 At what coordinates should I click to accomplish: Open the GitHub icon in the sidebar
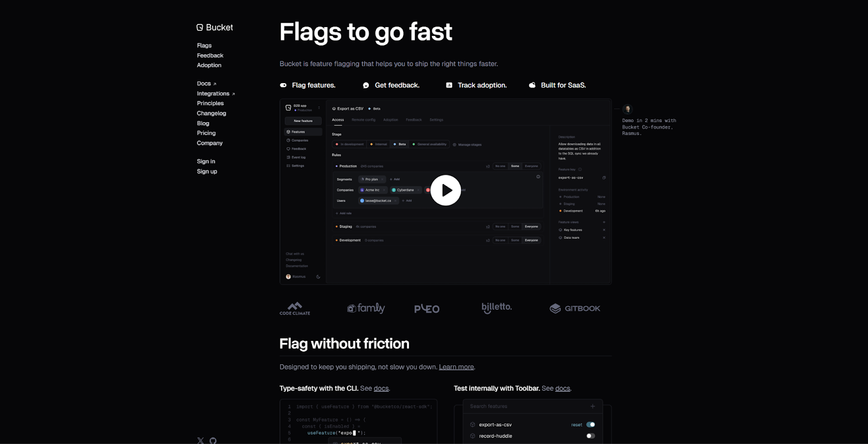point(213,440)
